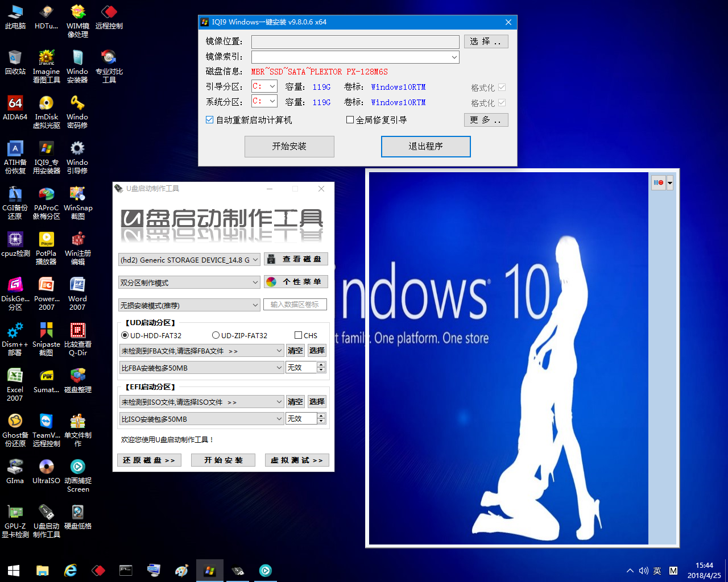
Task: Click 开始安装 in IQI9 installer
Action: click(x=289, y=146)
